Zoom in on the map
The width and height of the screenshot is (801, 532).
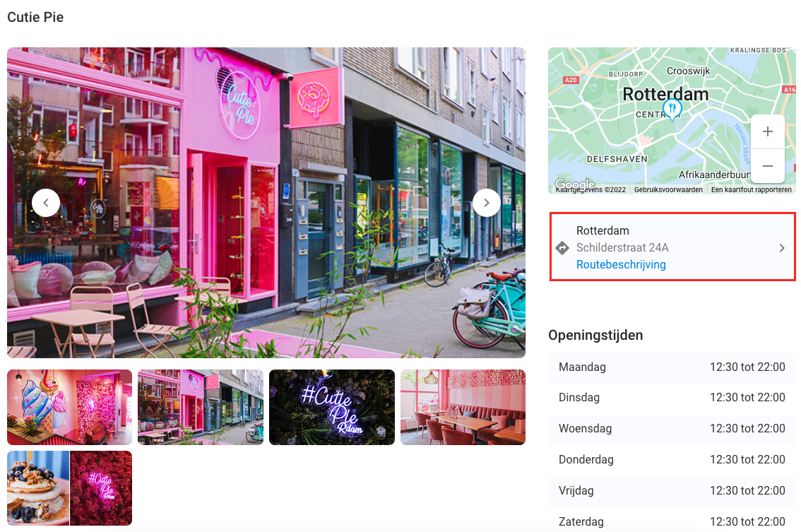(x=767, y=132)
